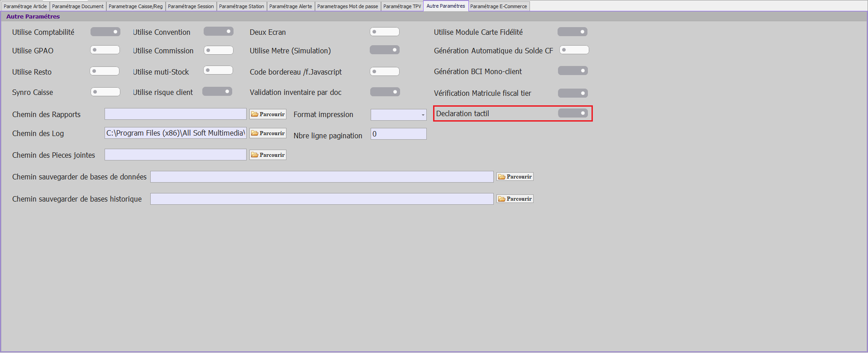Image resolution: width=868 pixels, height=353 pixels.
Task: Toggle the Utilise Comptabilité switch
Action: [105, 32]
